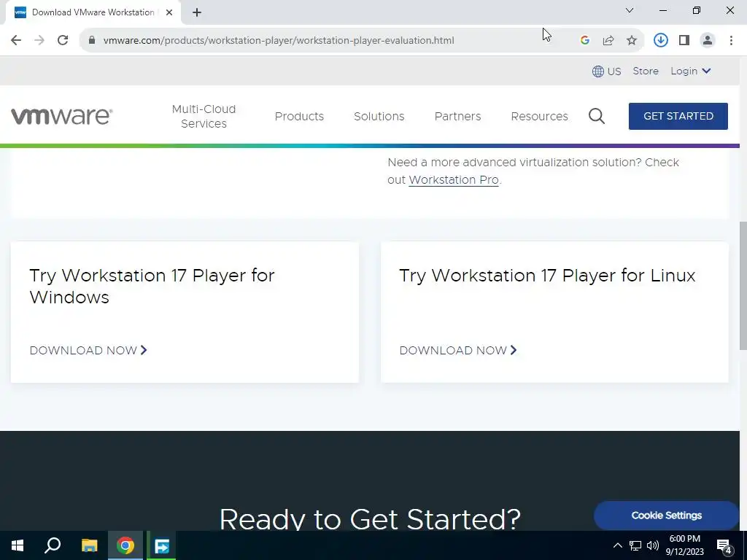747x560 pixels.
Task: Click the page vertical scrollbar thumb
Action: (743, 286)
